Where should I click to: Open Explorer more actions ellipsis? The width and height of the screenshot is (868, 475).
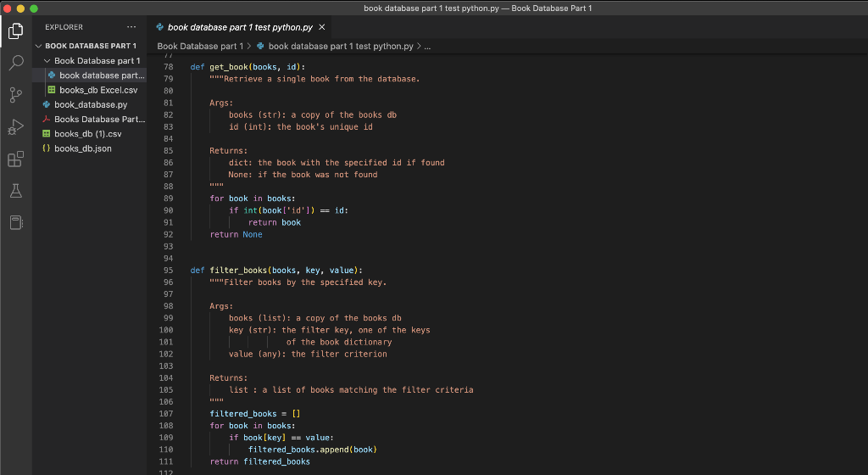[x=131, y=27]
